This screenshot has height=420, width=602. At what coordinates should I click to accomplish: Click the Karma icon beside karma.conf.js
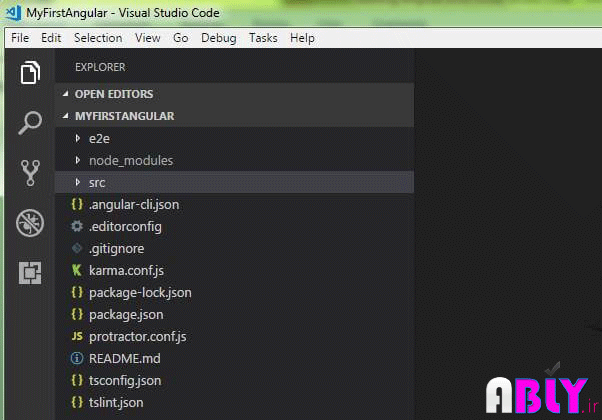77,270
